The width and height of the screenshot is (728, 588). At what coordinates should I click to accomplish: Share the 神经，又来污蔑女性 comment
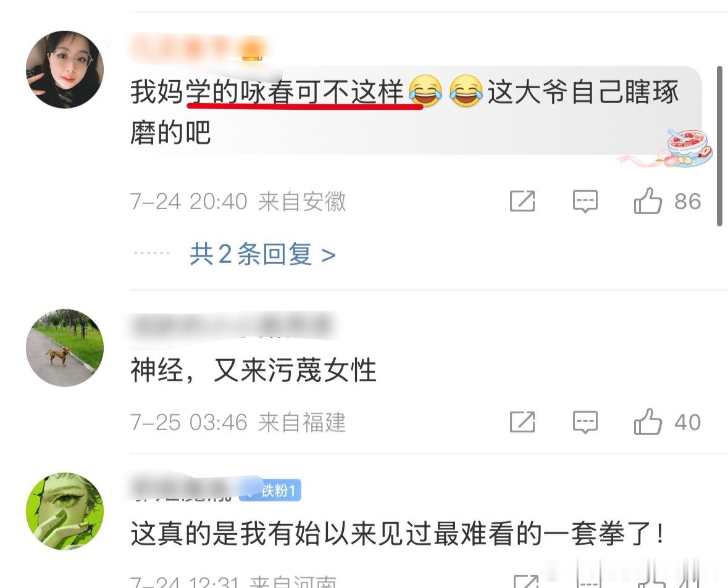point(522,422)
